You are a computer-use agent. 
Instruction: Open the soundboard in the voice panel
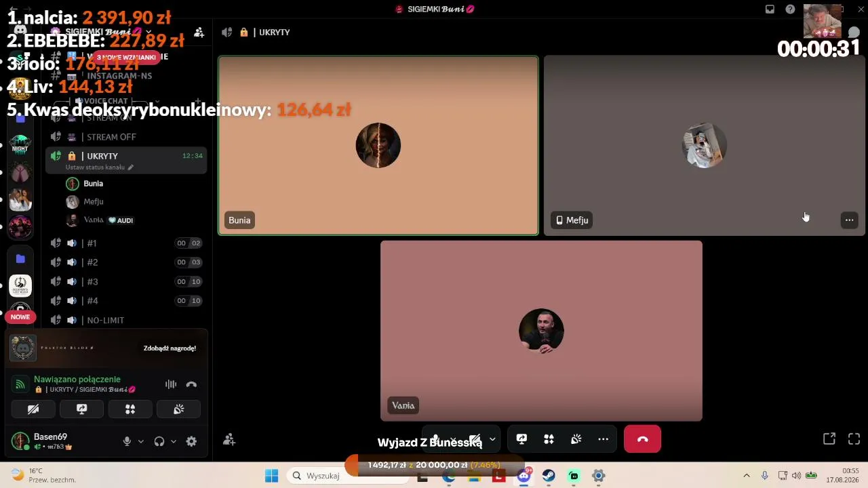(179, 409)
